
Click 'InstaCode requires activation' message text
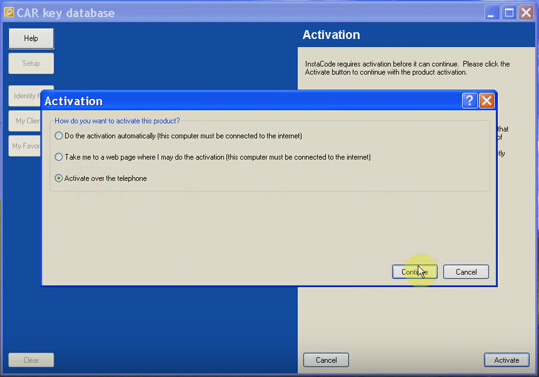(x=407, y=68)
